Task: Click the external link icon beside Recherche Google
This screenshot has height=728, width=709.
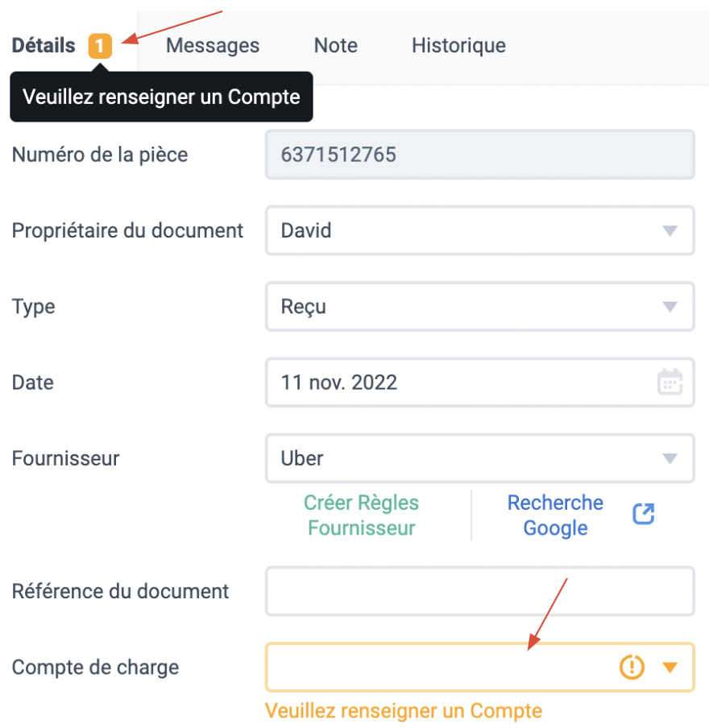Action: click(644, 514)
